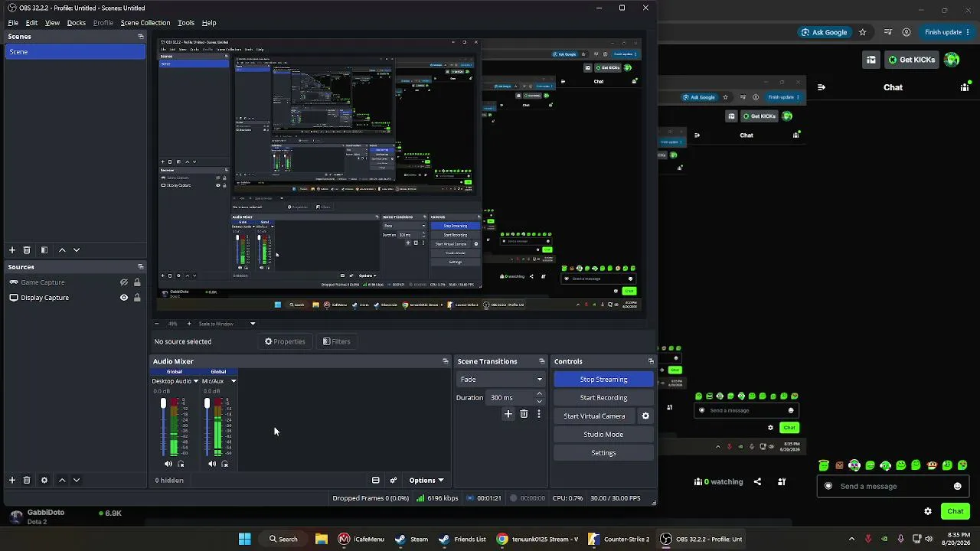Bookmark the page with the star icon
This screenshot has width=980, height=551.
point(863,32)
